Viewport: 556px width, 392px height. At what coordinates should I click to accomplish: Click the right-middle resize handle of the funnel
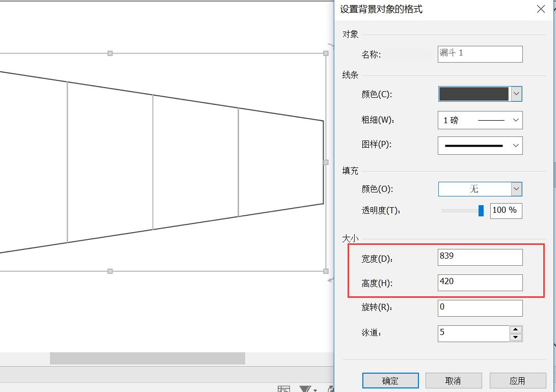tap(326, 162)
